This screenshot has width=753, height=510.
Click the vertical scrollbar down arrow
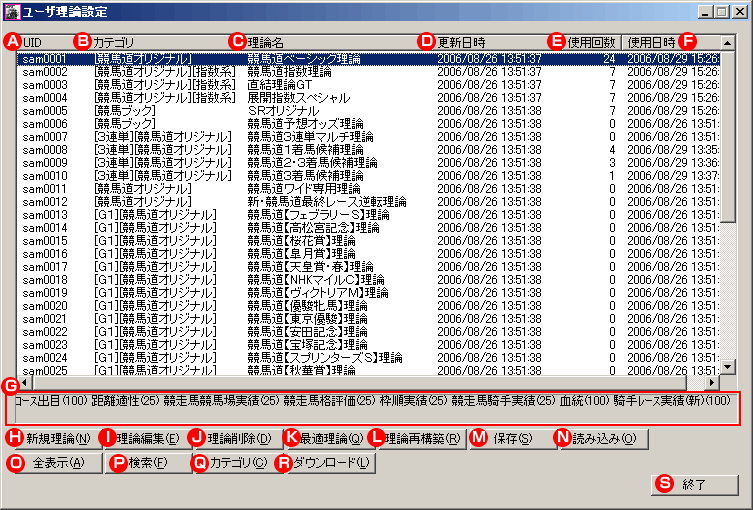[x=728, y=366]
